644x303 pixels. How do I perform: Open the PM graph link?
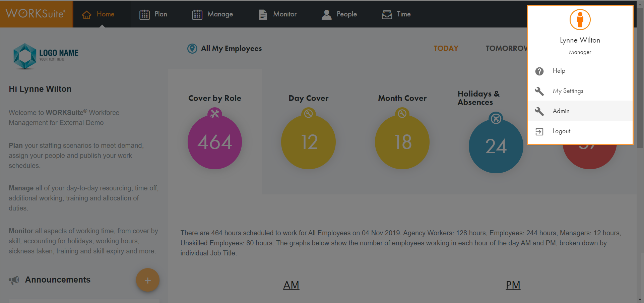click(513, 285)
